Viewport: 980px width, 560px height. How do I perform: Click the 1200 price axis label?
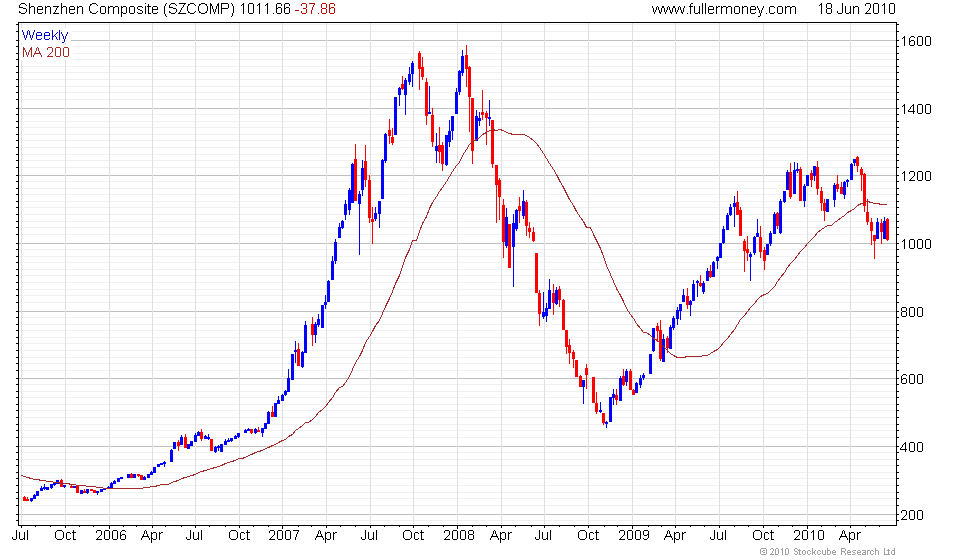916,177
